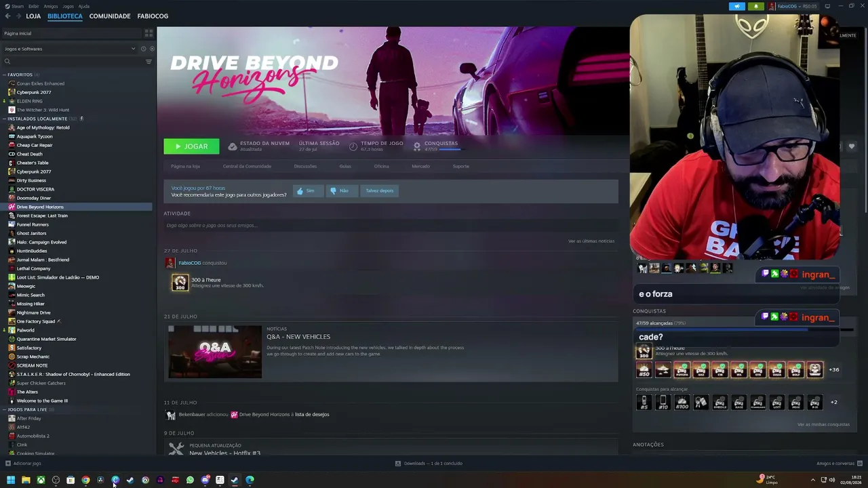868x488 pixels.
Task: Open the FABIOCOG profile tab
Action: click(x=153, y=16)
